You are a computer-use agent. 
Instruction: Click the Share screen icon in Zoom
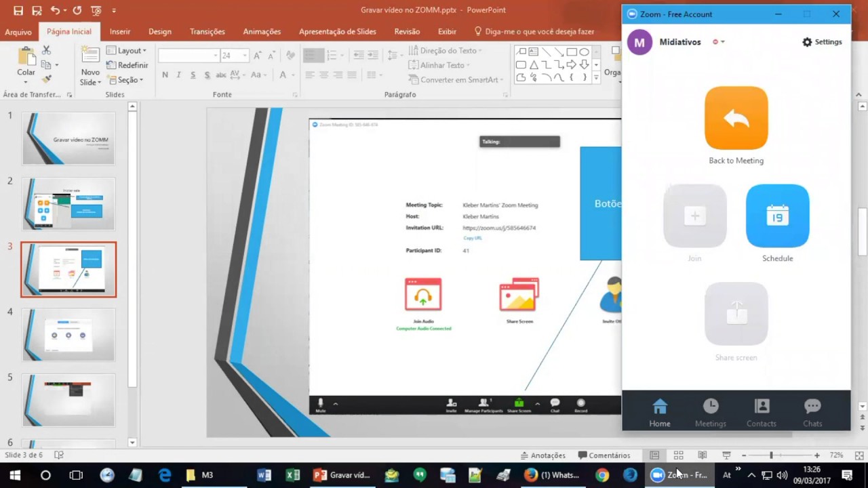736,314
